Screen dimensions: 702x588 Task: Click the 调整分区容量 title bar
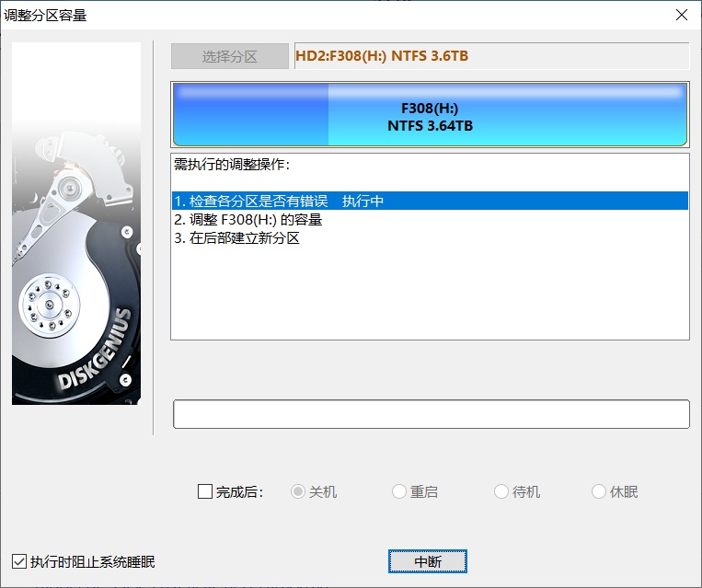click(x=336, y=15)
